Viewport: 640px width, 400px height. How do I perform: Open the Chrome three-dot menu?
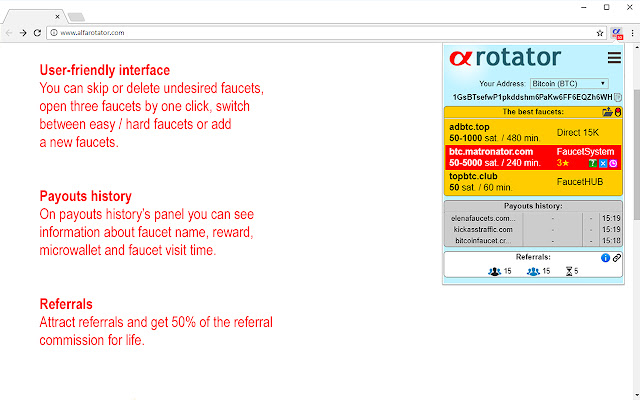click(x=632, y=33)
